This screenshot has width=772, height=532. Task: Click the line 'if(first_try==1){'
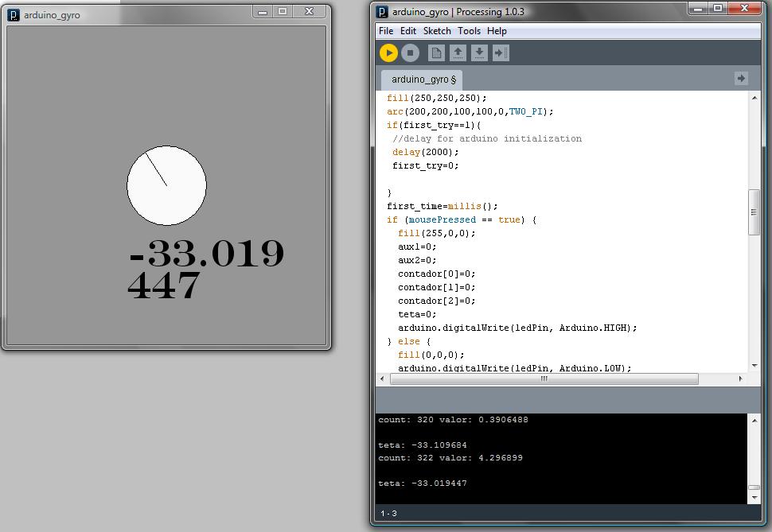point(434,125)
